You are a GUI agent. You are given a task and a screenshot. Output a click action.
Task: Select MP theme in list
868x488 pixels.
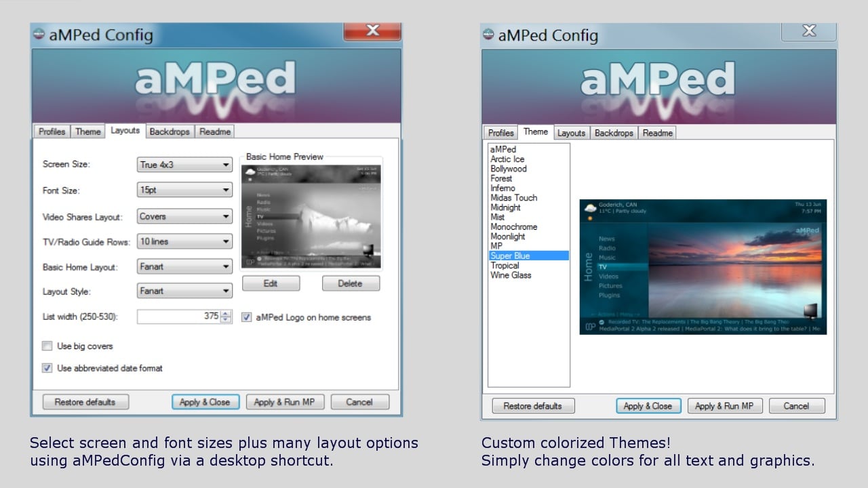[x=496, y=246]
